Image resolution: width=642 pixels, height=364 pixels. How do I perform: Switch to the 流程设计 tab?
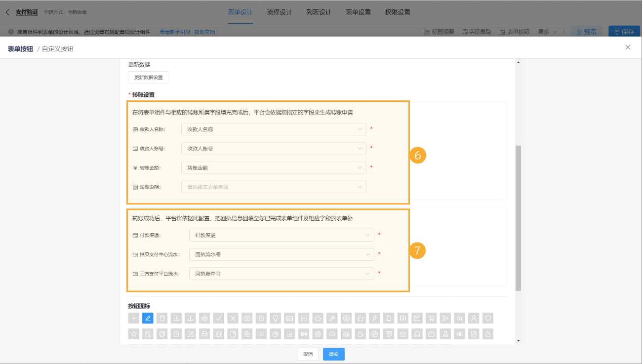click(279, 11)
